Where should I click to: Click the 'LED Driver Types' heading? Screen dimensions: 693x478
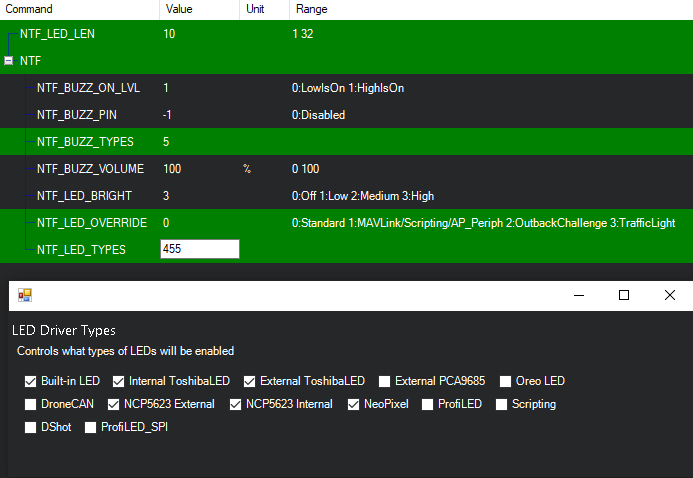[64, 330]
